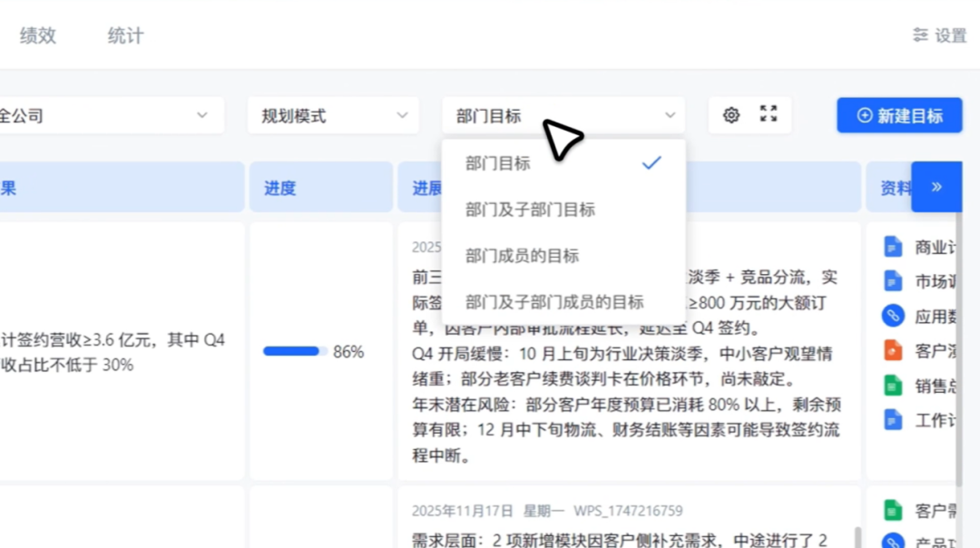Open the green spreadsheet icon in second row
980x548 pixels.
893,511
